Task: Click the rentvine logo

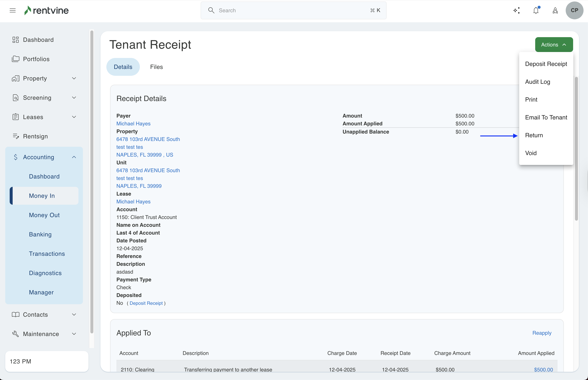Action: pos(46,10)
